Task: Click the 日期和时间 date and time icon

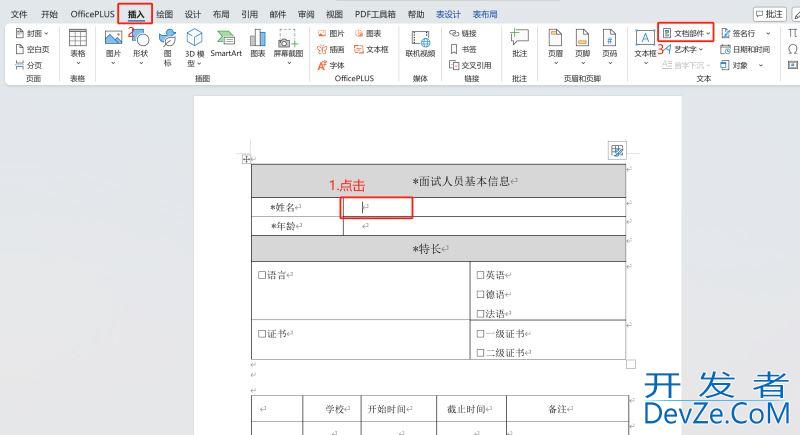Action: [745, 49]
